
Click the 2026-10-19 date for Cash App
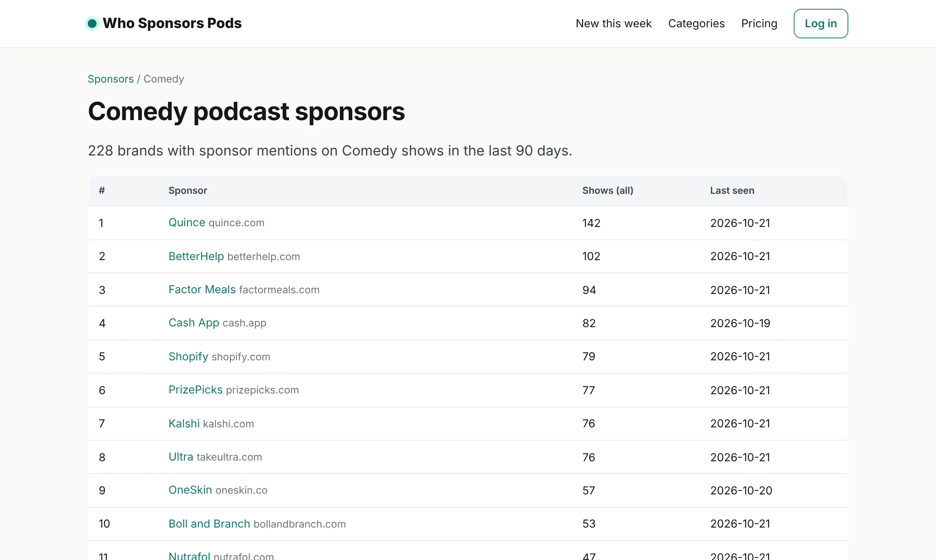coord(740,323)
